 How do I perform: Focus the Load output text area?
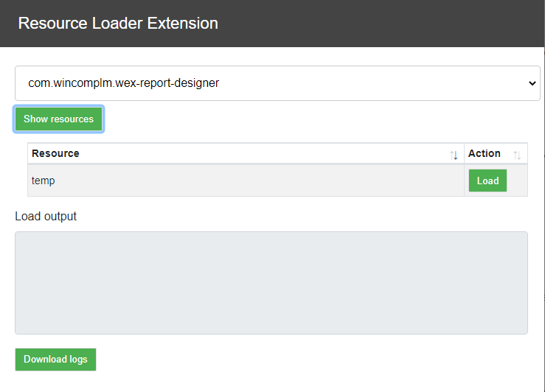coord(271,283)
